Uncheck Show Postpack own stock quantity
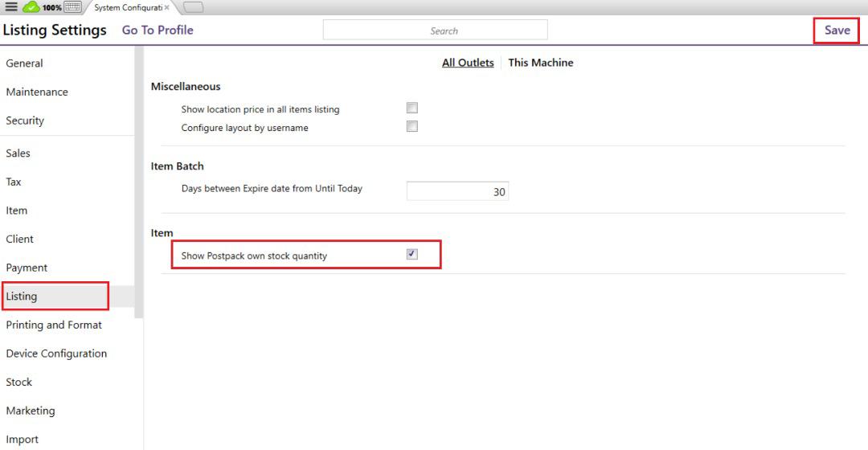The height and width of the screenshot is (450, 868). click(411, 254)
